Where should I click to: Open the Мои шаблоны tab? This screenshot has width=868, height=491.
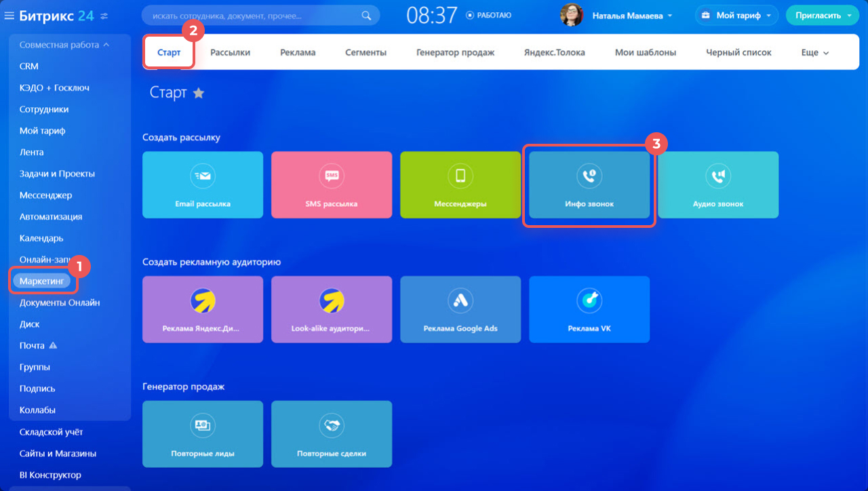[646, 52]
